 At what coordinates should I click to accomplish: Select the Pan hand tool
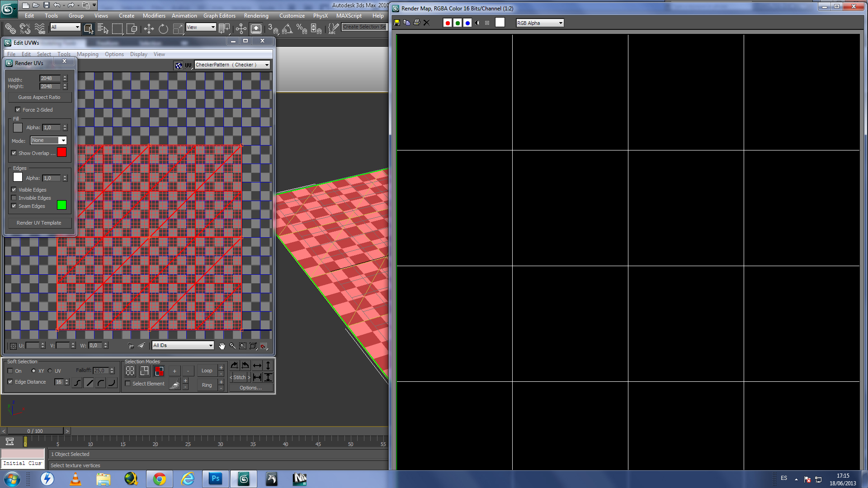(x=222, y=346)
